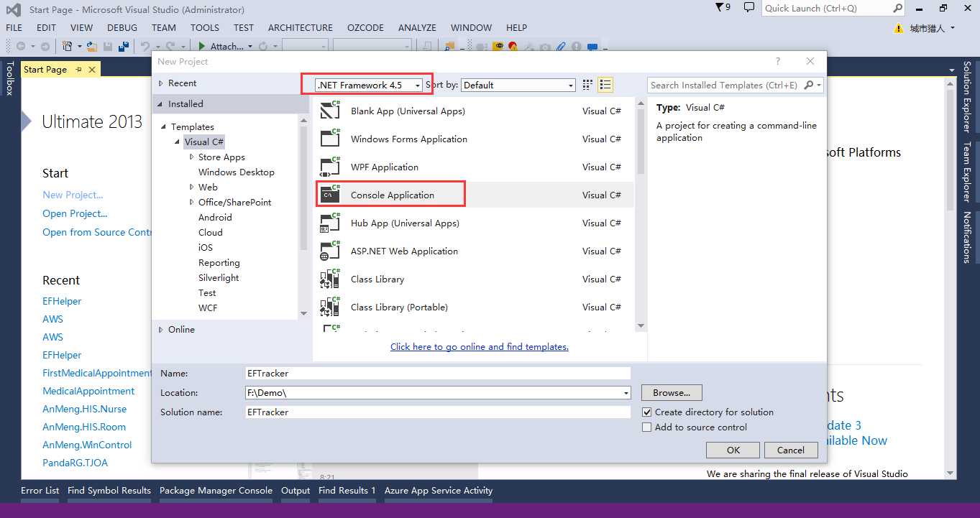Screen dimensions: 980x518
Task: Toggle Create directory for solution checkbox
Action: click(647, 412)
